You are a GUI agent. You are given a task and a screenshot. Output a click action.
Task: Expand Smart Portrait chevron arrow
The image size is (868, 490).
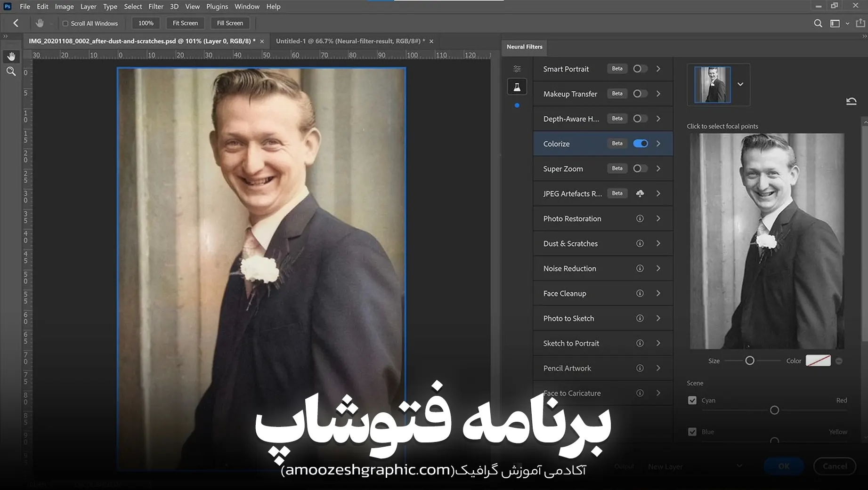pyautogui.click(x=658, y=69)
